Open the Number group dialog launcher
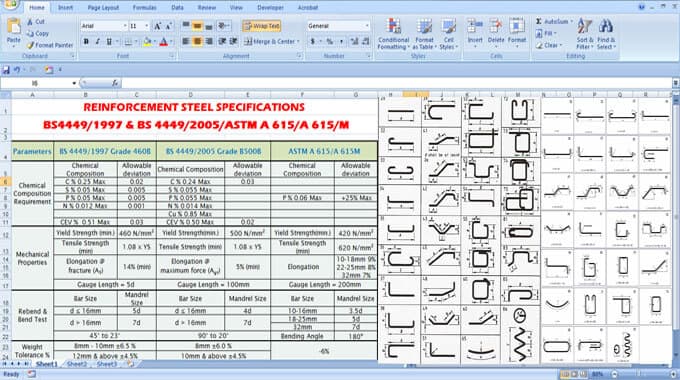The height and width of the screenshot is (380, 680). pos(368,56)
